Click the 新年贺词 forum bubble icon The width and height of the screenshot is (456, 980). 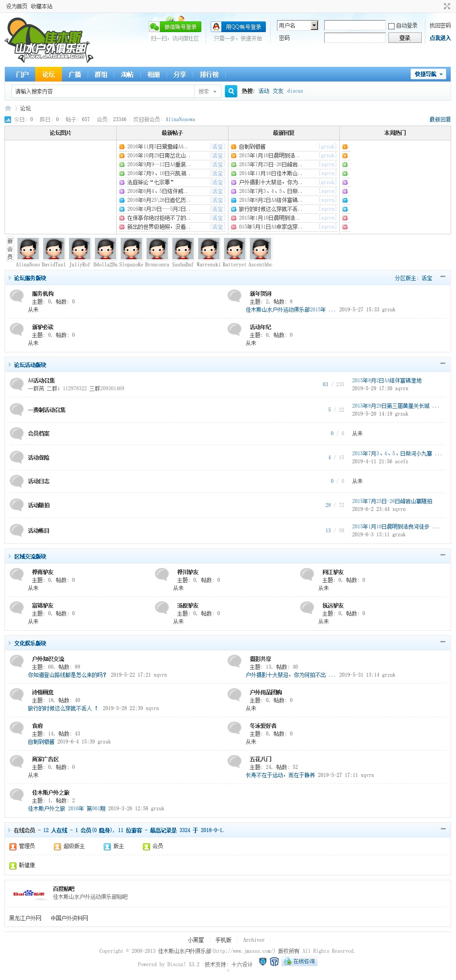click(x=235, y=295)
